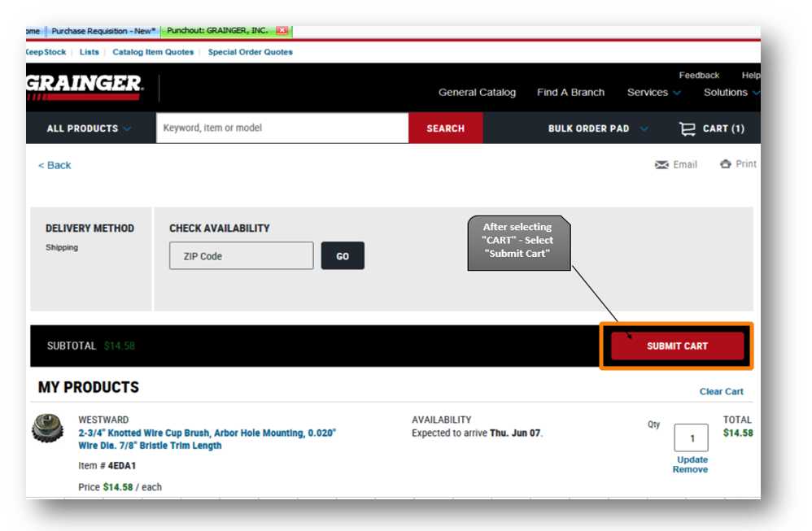Open the General Catalog menu item
The height and width of the screenshot is (531, 812).
[x=477, y=92]
